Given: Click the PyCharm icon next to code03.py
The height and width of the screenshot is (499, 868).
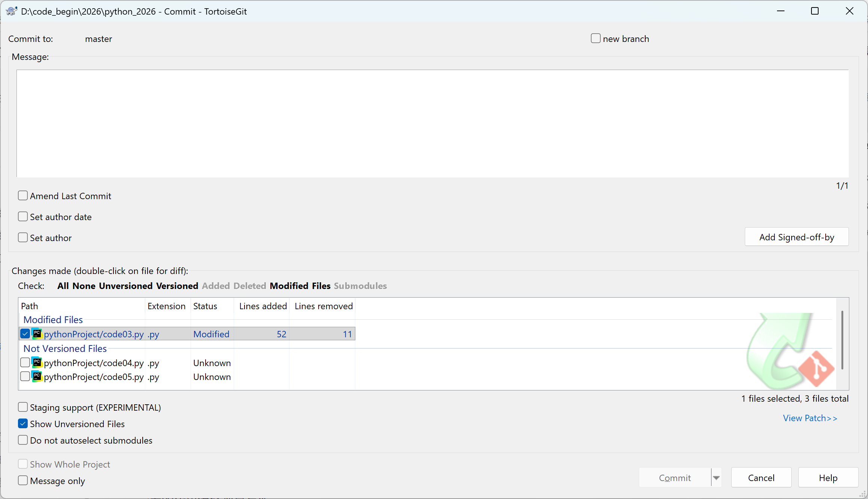Looking at the screenshot, I should click(37, 334).
